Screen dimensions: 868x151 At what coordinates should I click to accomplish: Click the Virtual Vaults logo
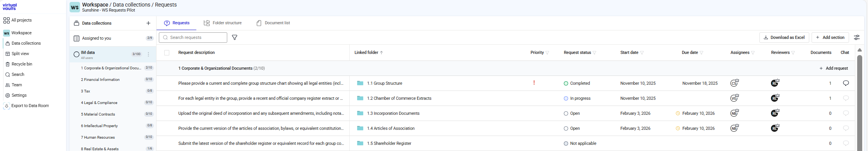click(10, 7)
